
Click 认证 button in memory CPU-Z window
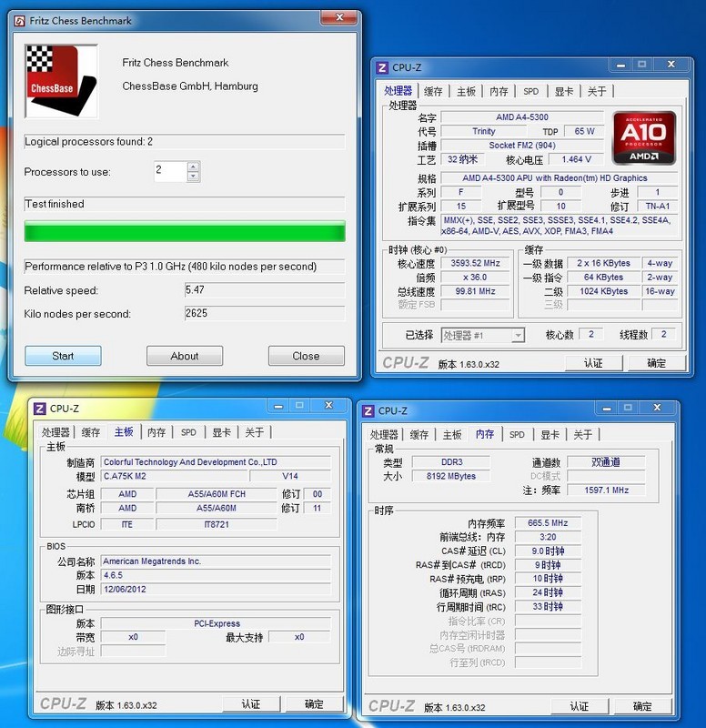click(580, 706)
